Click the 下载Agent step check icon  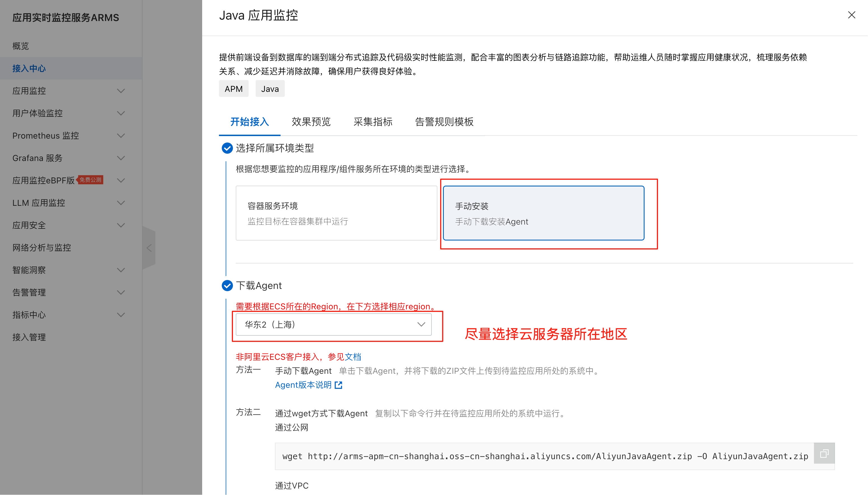(227, 286)
